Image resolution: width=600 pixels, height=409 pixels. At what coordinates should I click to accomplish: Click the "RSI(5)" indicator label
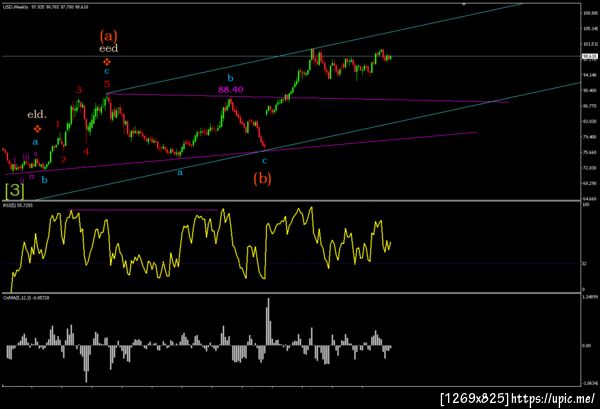point(8,205)
